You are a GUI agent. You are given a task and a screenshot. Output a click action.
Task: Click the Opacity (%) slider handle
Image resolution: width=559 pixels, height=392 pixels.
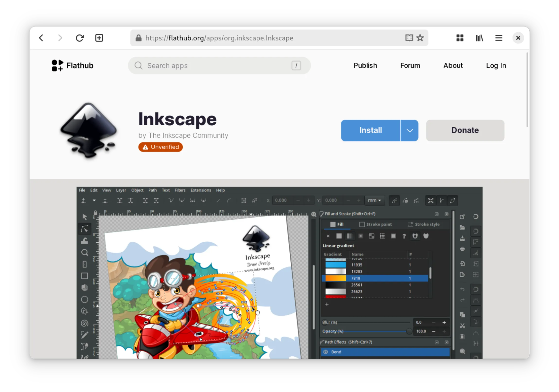click(409, 332)
